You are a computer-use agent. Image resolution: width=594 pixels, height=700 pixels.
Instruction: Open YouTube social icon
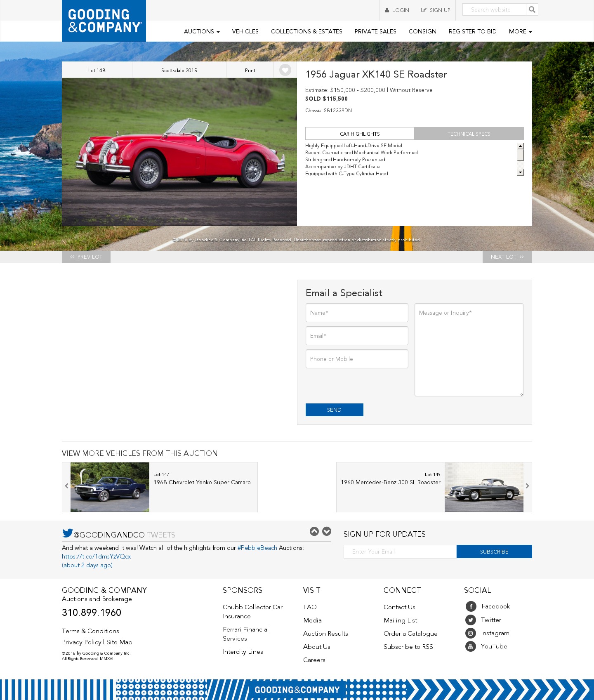[x=471, y=646]
